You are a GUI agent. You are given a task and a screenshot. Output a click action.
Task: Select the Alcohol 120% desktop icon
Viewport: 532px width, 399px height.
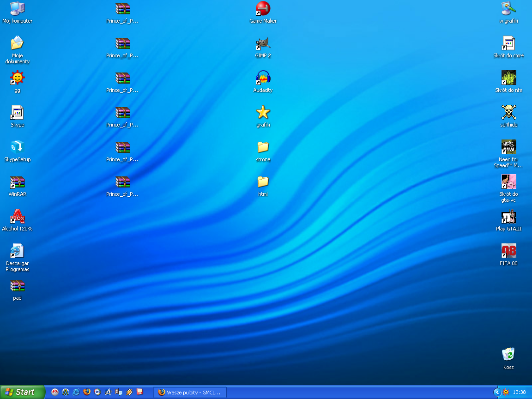tap(17, 217)
